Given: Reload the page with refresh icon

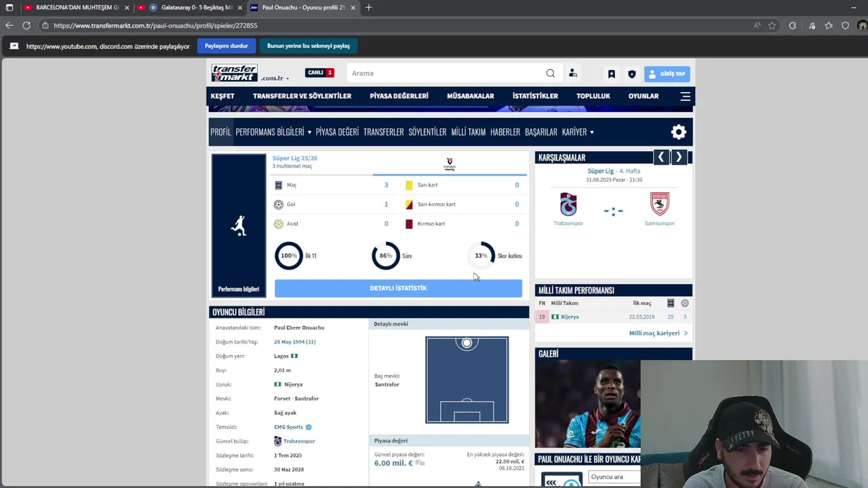Looking at the screenshot, I should (26, 26).
